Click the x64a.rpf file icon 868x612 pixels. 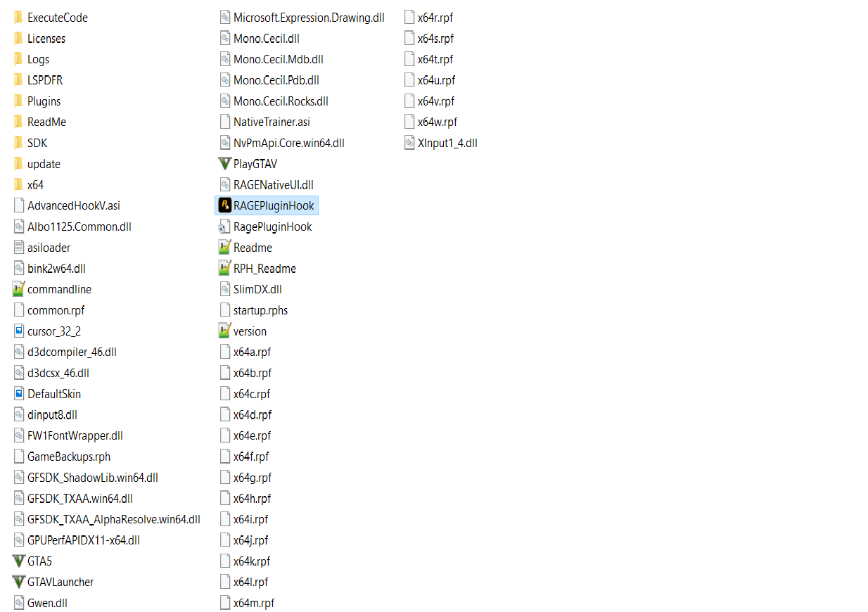(225, 352)
